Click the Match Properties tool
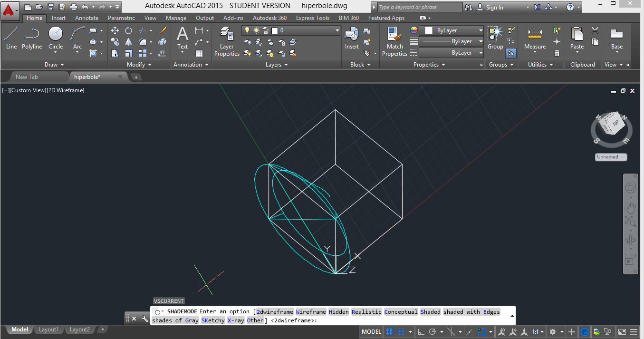This screenshot has height=339, width=644. click(x=394, y=42)
